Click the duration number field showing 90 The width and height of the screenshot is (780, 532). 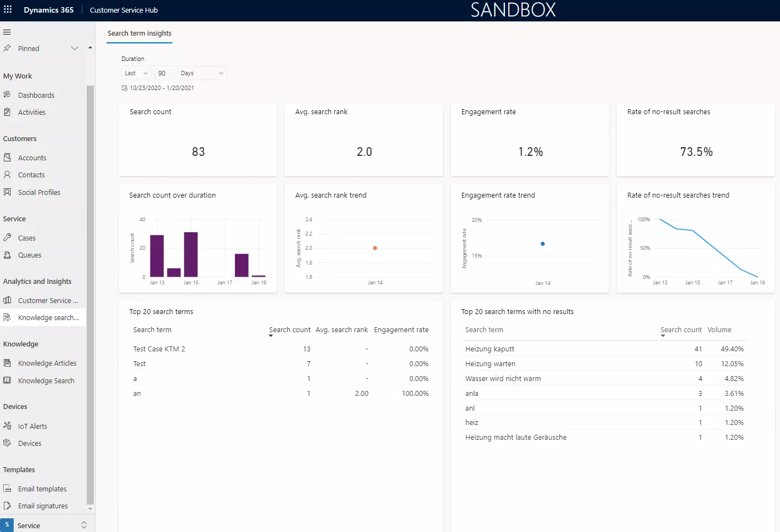[x=164, y=73]
